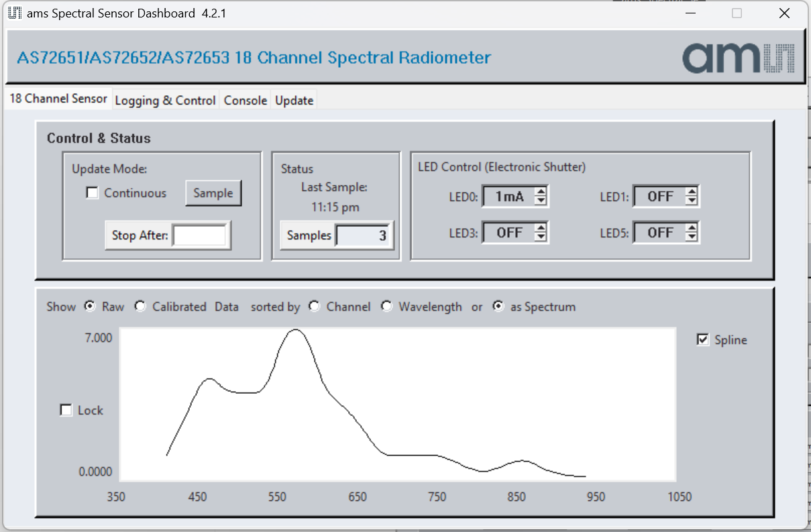This screenshot has width=811, height=532.
Task: Click the spectrum curve peak near 570
Action: [295, 330]
